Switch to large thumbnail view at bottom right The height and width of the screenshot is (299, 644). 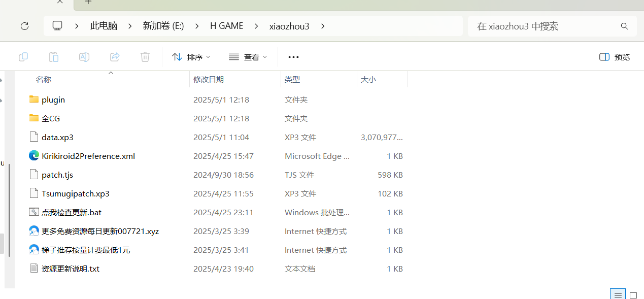633,294
